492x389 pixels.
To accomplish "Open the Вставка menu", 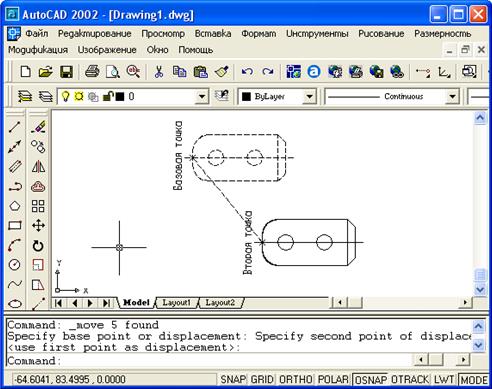I will [213, 34].
